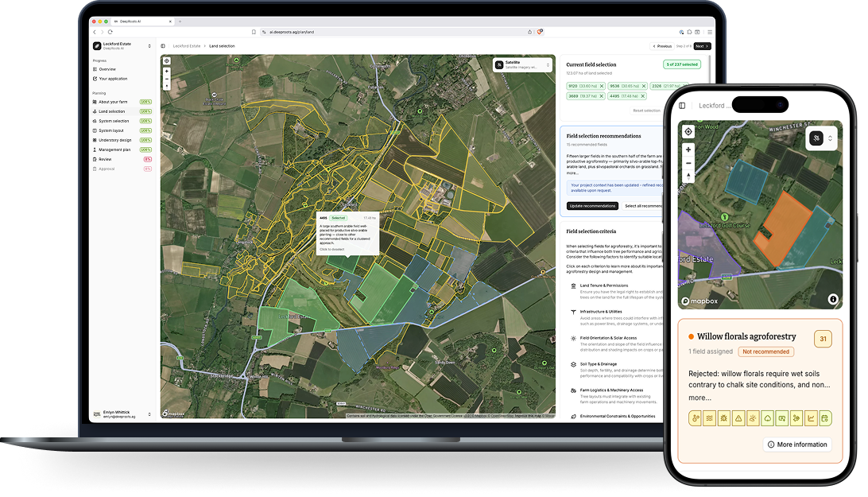This screenshot has height=497, width=868.
Task: Zoom out on the phone map
Action: 688,164
